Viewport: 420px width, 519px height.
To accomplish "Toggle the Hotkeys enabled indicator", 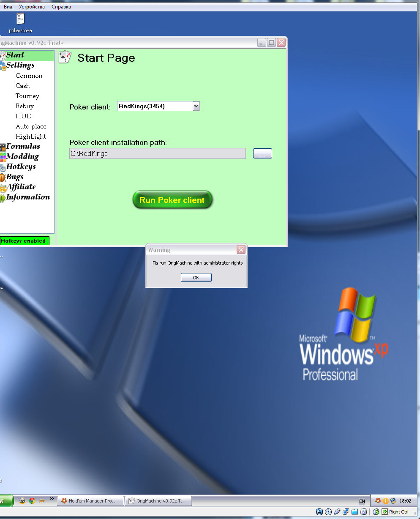I will pyautogui.click(x=25, y=241).
